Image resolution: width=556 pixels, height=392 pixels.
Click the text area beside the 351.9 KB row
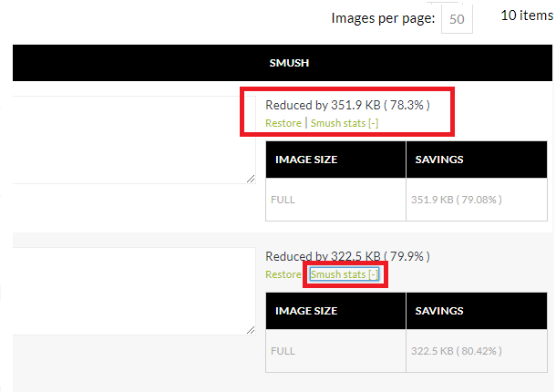point(134,139)
